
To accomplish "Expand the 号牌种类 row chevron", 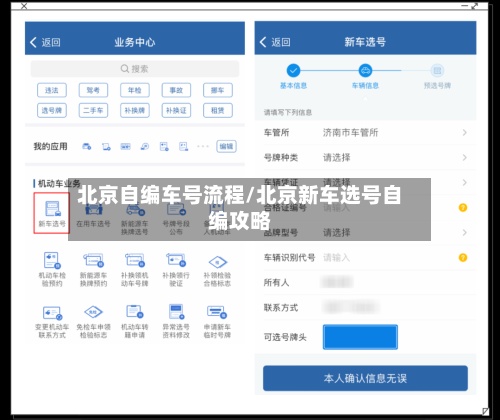I will [x=464, y=157].
